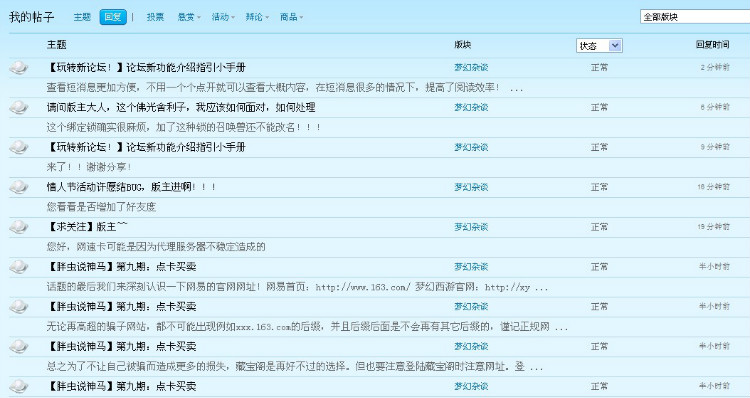Expand the 悬赏 dropdown menu
The image size is (750, 398).
click(x=189, y=17)
